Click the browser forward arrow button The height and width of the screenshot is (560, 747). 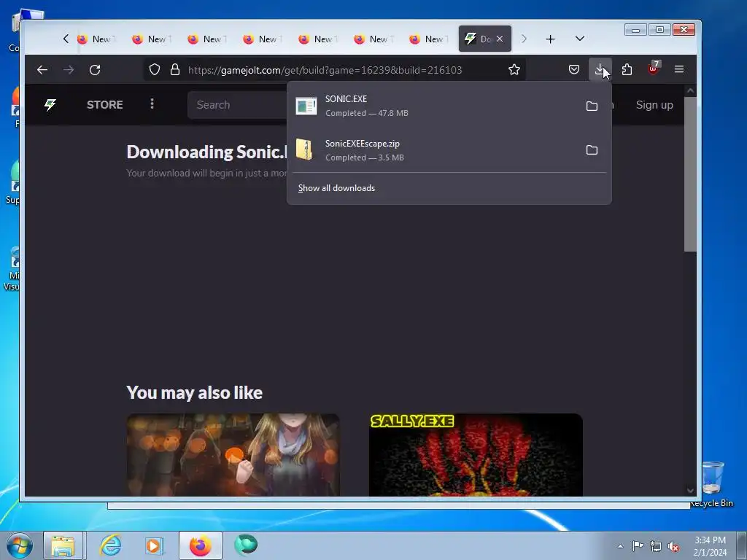point(69,70)
